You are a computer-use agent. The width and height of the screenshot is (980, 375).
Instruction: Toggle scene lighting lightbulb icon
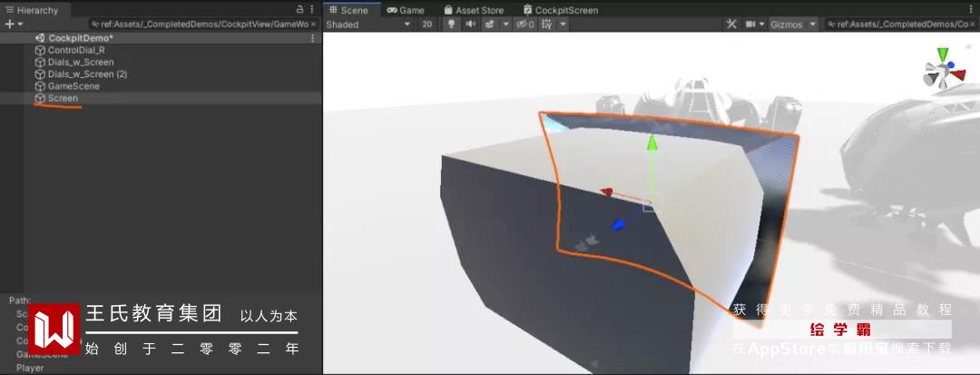[451, 24]
